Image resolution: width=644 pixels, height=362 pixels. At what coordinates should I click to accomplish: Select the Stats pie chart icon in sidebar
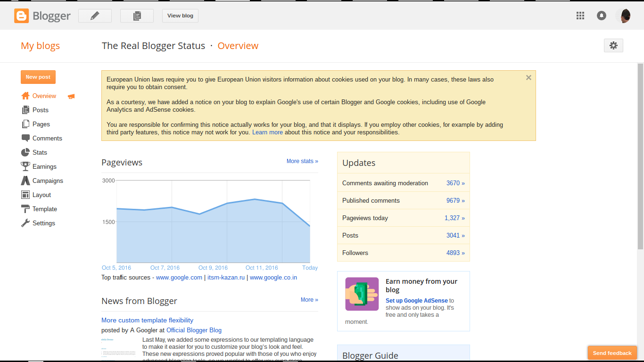point(26,152)
